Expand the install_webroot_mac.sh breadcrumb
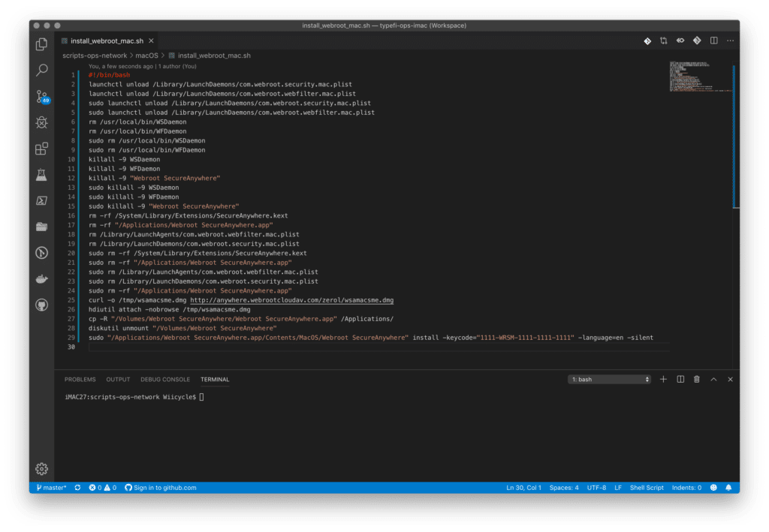Viewport: 769px width, 532px height. click(x=210, y=56)
